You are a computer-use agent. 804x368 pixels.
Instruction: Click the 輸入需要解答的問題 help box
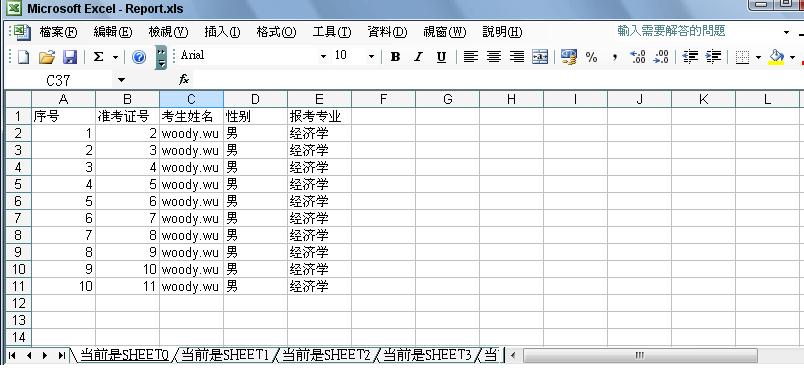671,31
